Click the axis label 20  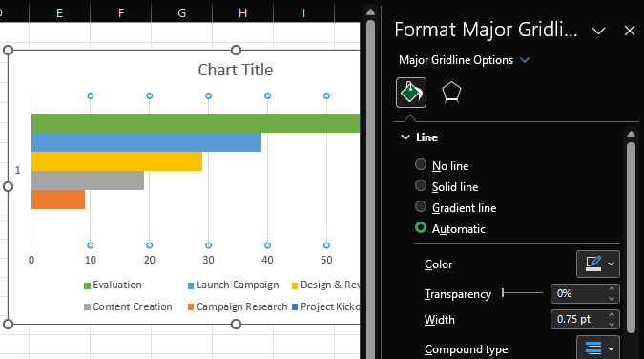pos(150,260)
